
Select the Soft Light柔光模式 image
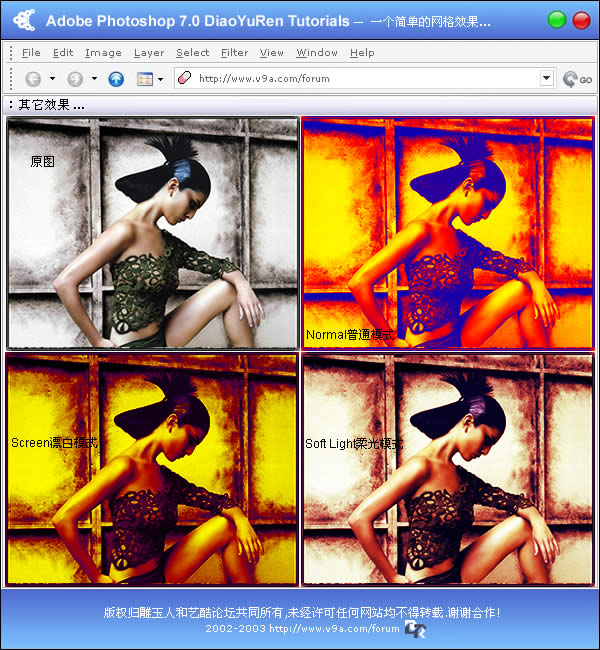click(448, 469)
